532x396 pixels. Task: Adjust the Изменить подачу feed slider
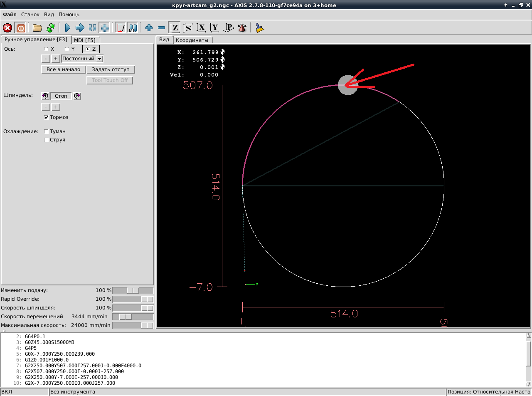pyautogui.click(x=133, y=290)
